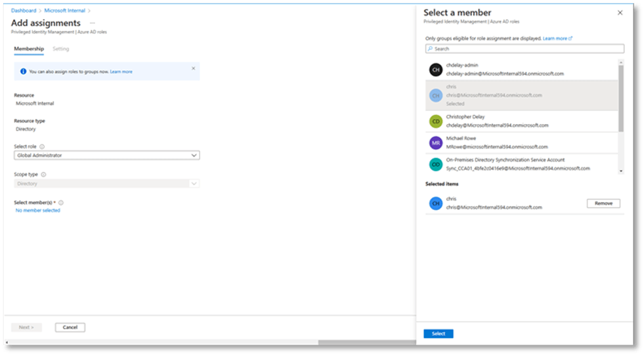Expand the Scope type Directory dropdown
This screenshot has height=355, width=644.
[106, 184]
